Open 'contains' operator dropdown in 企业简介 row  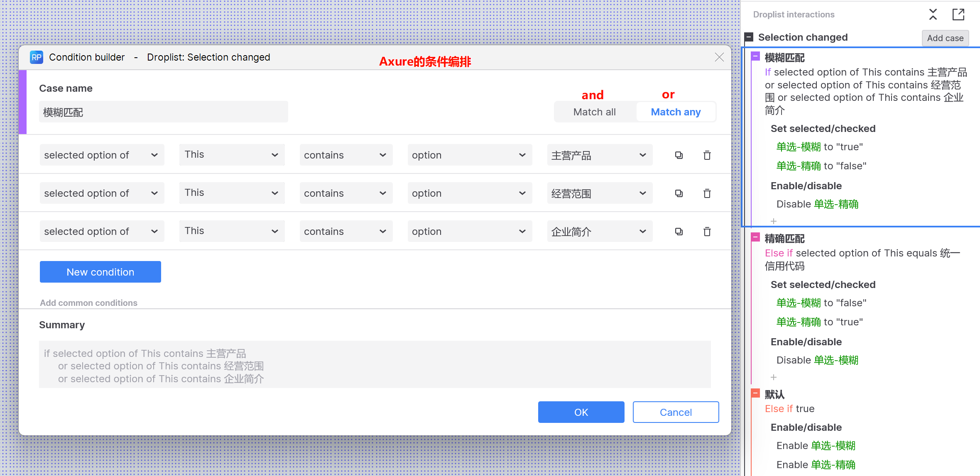point(346,231)
